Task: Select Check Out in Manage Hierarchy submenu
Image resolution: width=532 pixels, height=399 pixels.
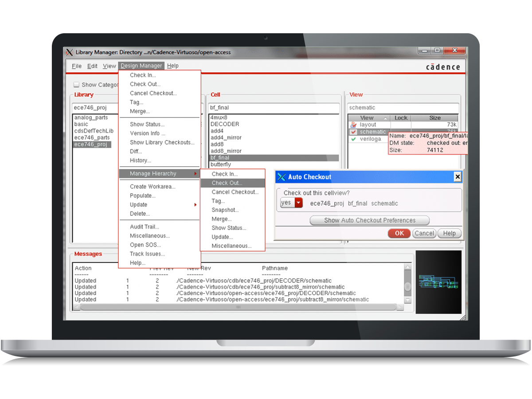Action: [227, 183]
